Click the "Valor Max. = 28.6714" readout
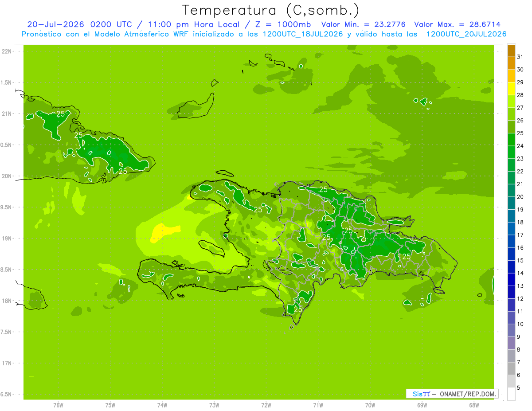This screenshot has width=532, height=411. 457,24
